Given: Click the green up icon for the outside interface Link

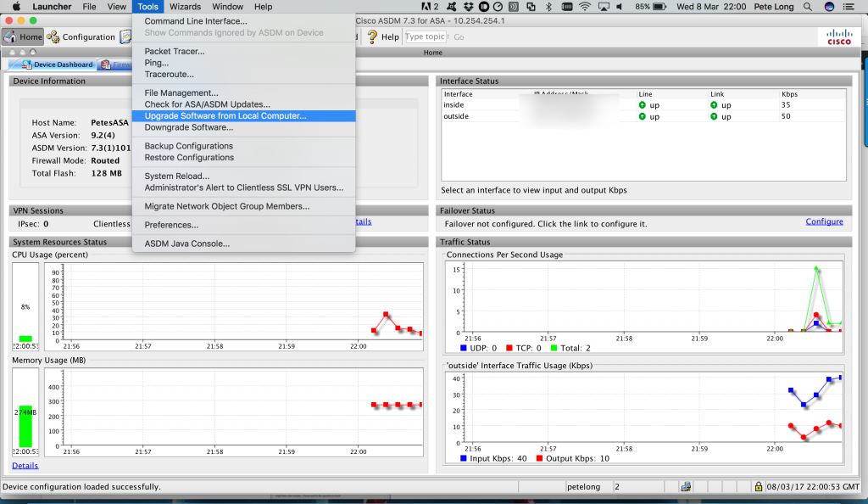Looking at the screenshot, I should pyautogui.click(x=712, y=116).
